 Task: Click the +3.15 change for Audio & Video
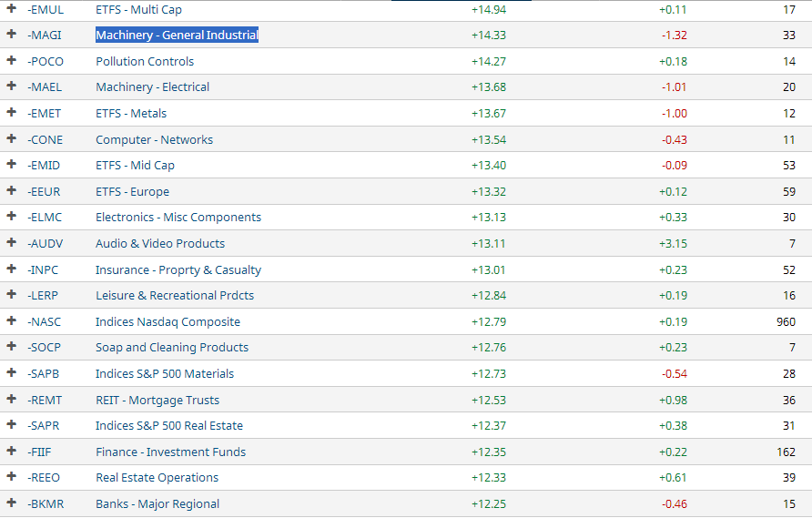[673, 244]
